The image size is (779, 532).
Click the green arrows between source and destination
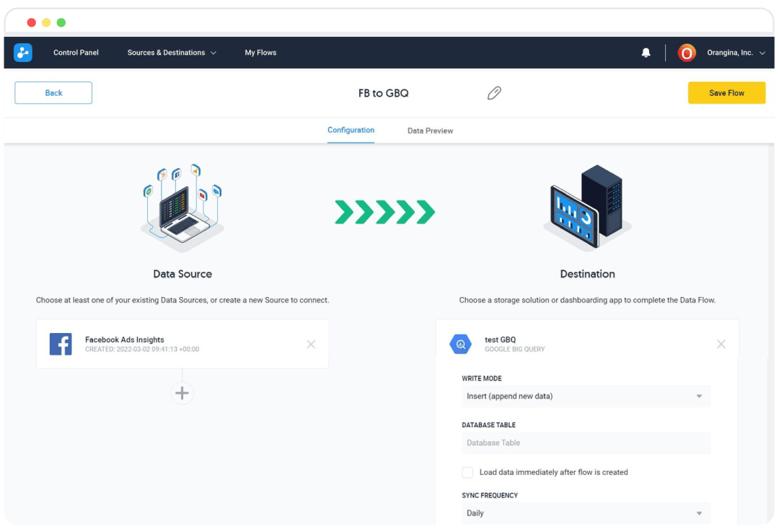tap(384, 210)
